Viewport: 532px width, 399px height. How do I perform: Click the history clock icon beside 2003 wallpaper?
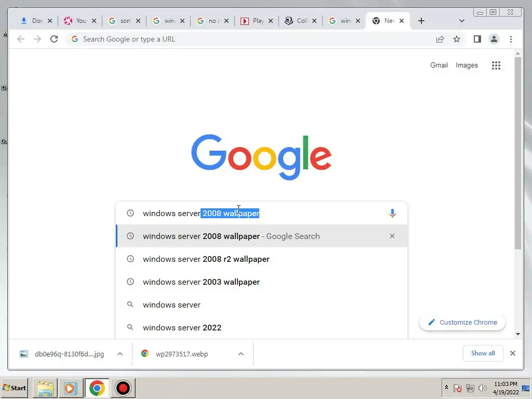click(x=130, y=282)
